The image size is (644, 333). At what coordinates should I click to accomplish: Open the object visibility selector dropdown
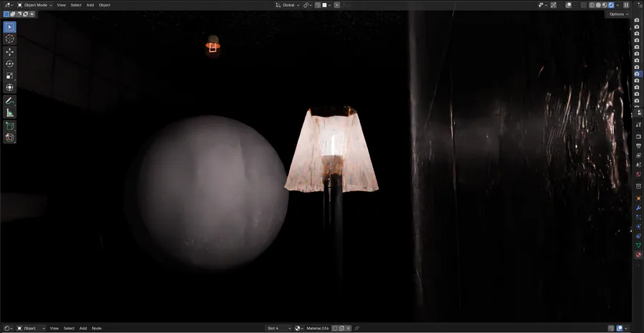[543, 5]
